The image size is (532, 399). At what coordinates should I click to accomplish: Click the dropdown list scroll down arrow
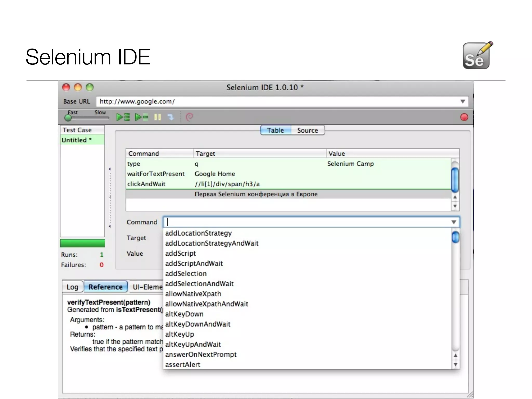[x=455, y=364]
